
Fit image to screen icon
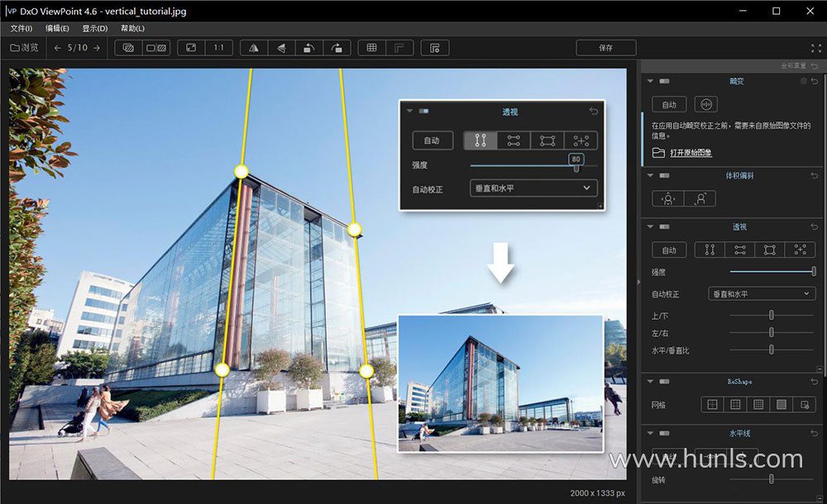coord(191,48)
